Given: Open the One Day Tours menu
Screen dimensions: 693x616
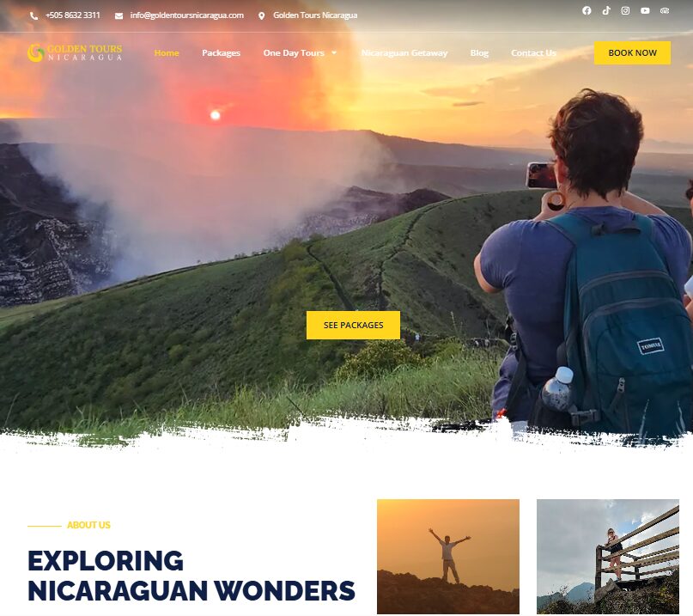Looking at the screenshot, I should coord(294,52).
